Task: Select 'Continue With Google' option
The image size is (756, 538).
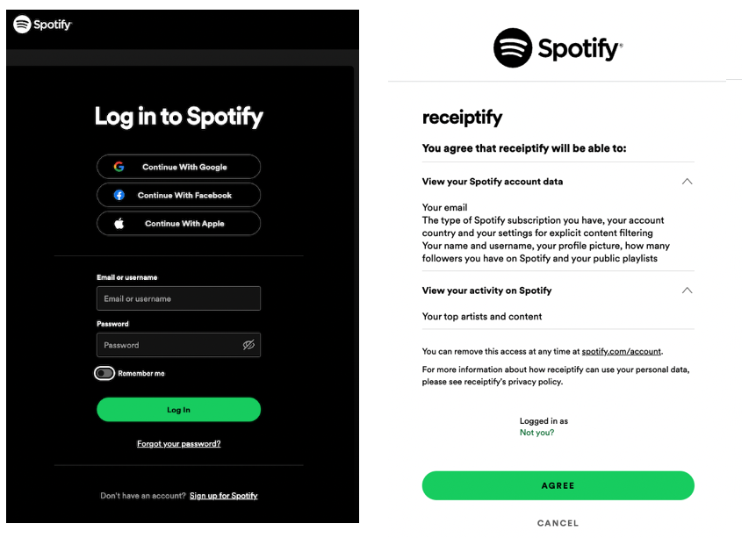Action: [x=178, y=167]
